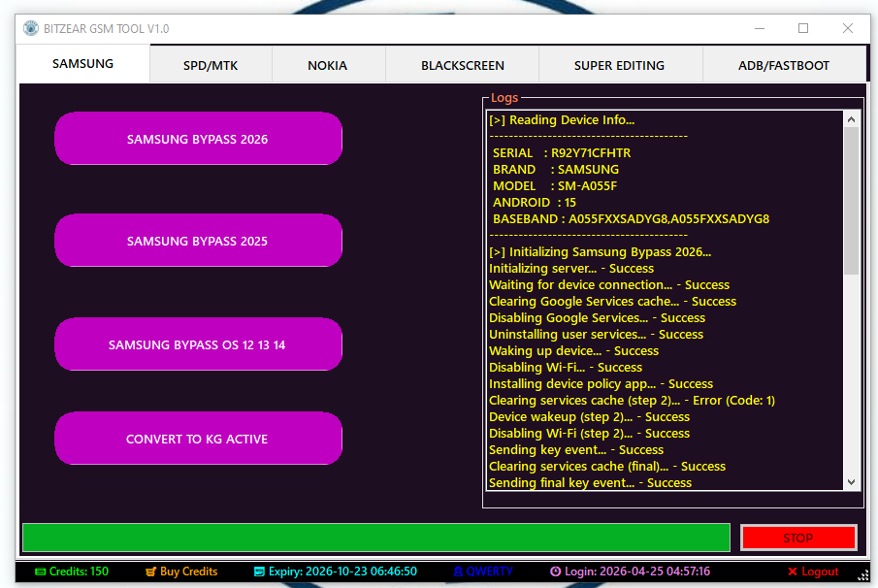This screenshot has height=588, width=878.
Task: Run SAMSUNG BYPASS 2026
Action: [x=198, y=139]
